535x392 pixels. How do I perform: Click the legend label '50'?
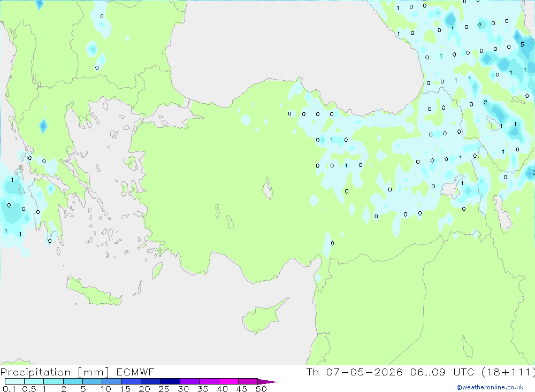[261, 389]
